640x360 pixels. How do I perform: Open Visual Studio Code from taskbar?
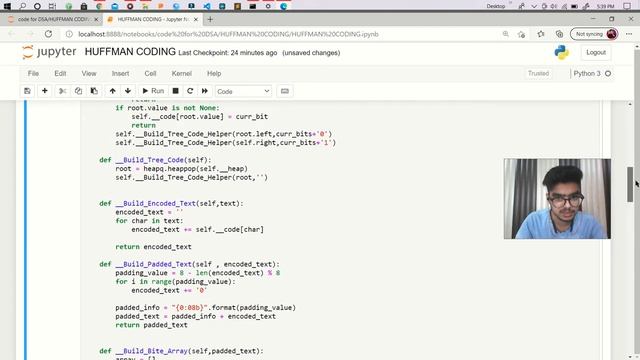[x=207, y=6]
